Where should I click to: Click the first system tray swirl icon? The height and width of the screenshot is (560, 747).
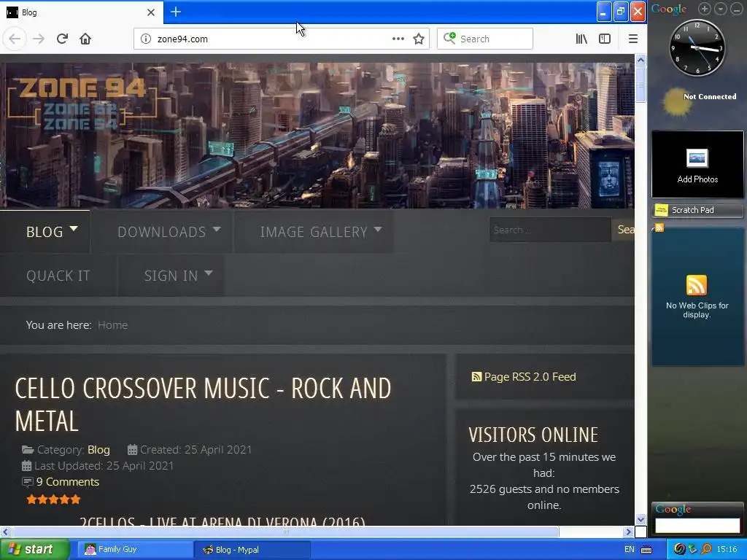pyautogui.click(x=679, y=550)
